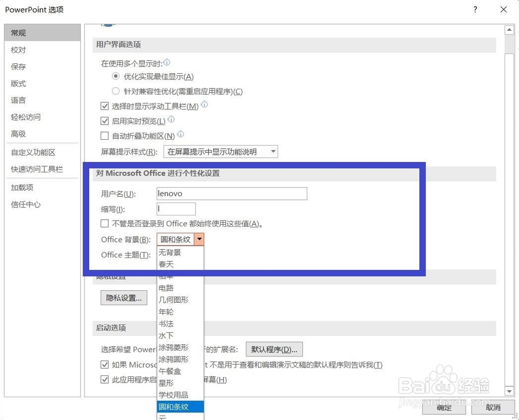Click the scrollbar up arrow
Image resolution: width=519 pixels, height=420 pixels.
pyautogui.click(x=509, y=30)
